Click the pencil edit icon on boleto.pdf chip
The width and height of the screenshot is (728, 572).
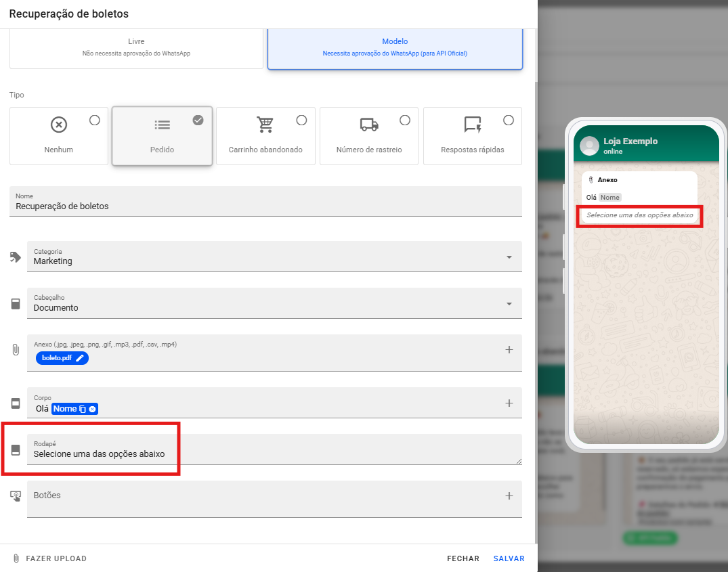80,358
